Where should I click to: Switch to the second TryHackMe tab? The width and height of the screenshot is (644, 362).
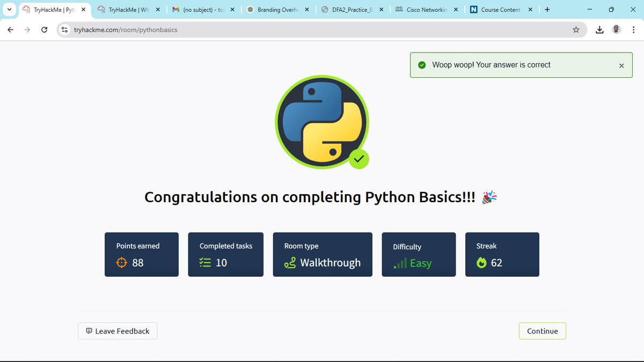click(x=129, y=10)
